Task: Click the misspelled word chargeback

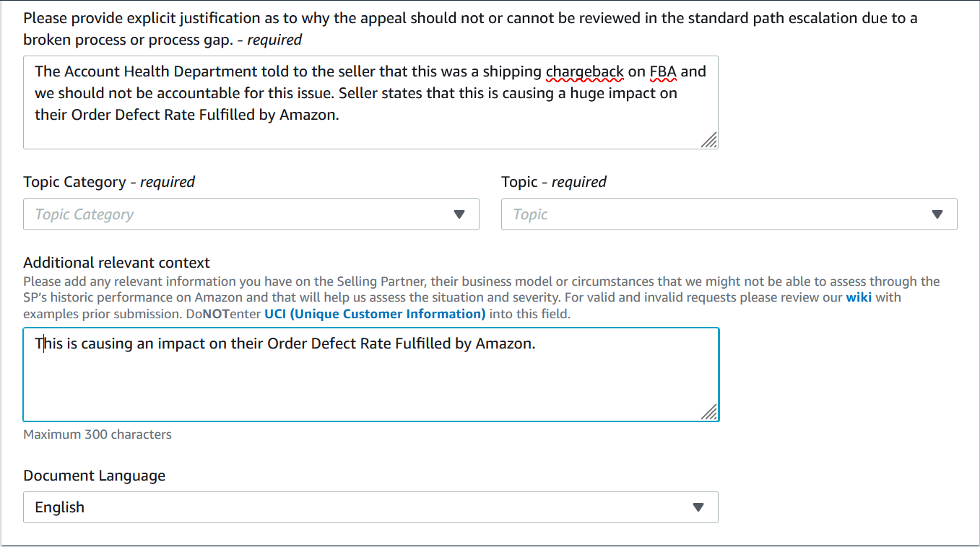Action: point(584,71)
